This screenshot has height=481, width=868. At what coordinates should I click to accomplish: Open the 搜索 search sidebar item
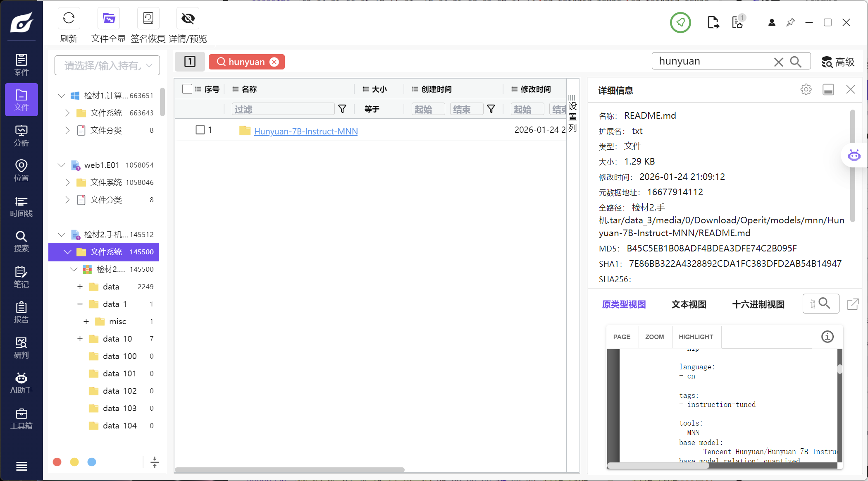[x=21, y=242]
